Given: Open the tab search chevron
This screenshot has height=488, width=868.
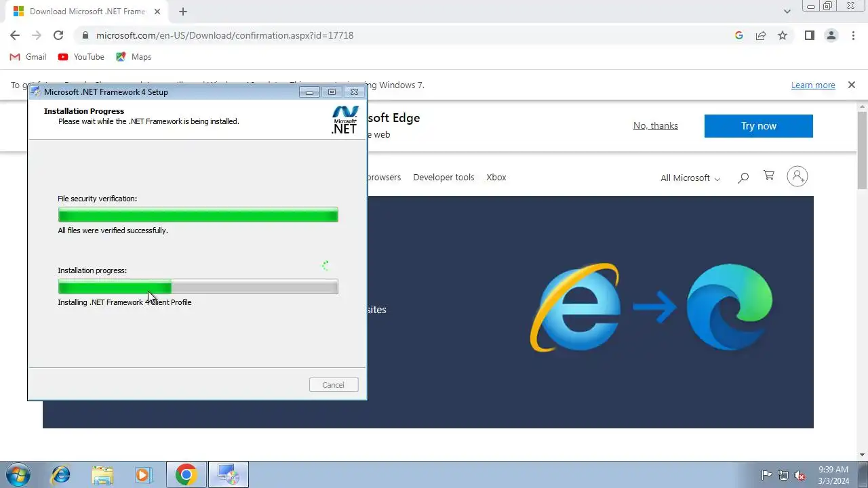Looking at the screenshot, I should (787, 12).
